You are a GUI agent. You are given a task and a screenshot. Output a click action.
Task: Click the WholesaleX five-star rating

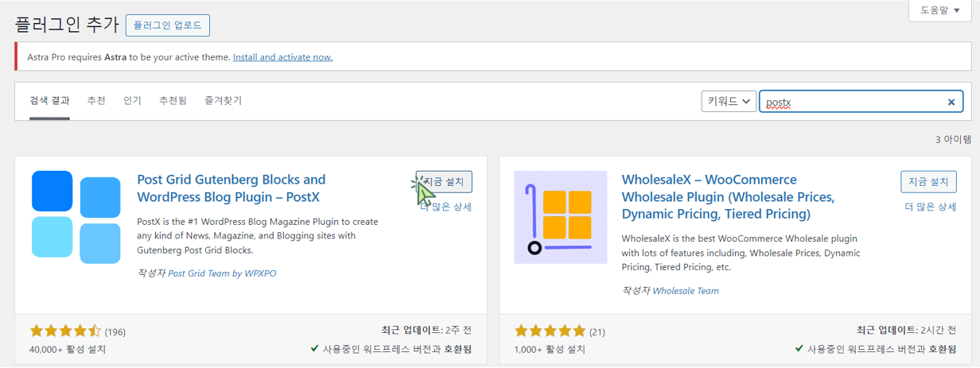pyautogui.click(x=550, y=331)
